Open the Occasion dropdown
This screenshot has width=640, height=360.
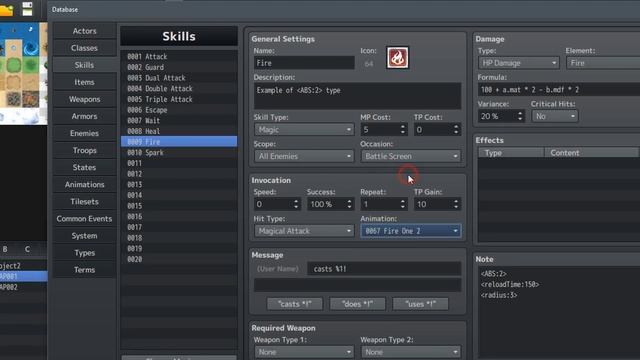tap(411, 156)
